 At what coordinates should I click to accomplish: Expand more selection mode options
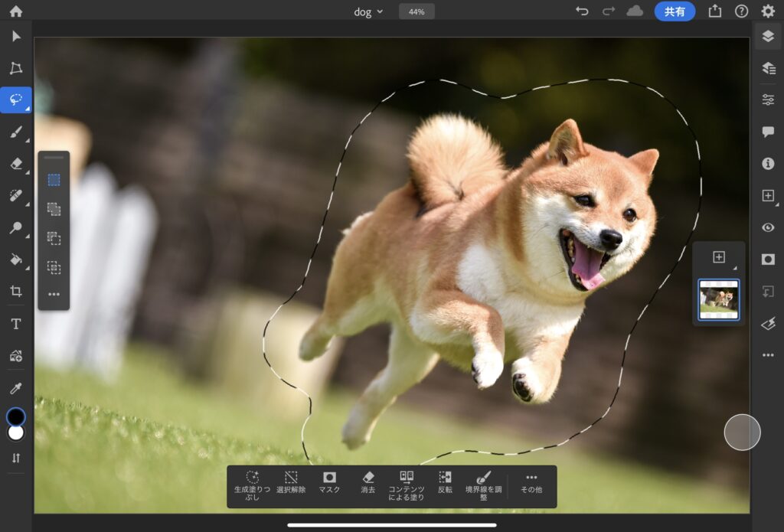coord(54,295)
